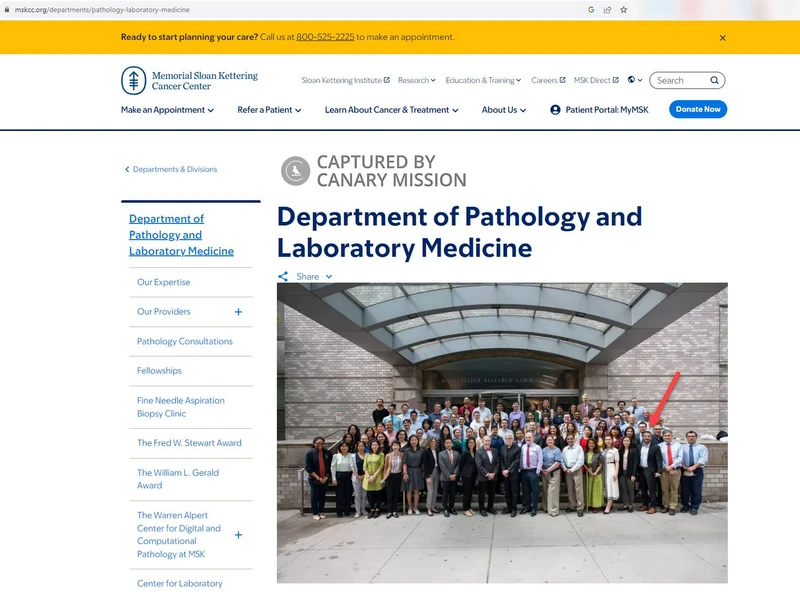Click the Patient Portal person icon
This screenshot has width=800, height=592.
pos(555,110)
